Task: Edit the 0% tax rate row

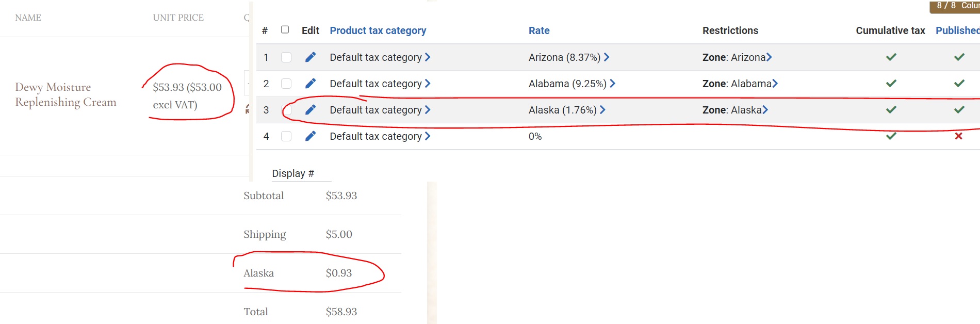Action: coord(311,136)
